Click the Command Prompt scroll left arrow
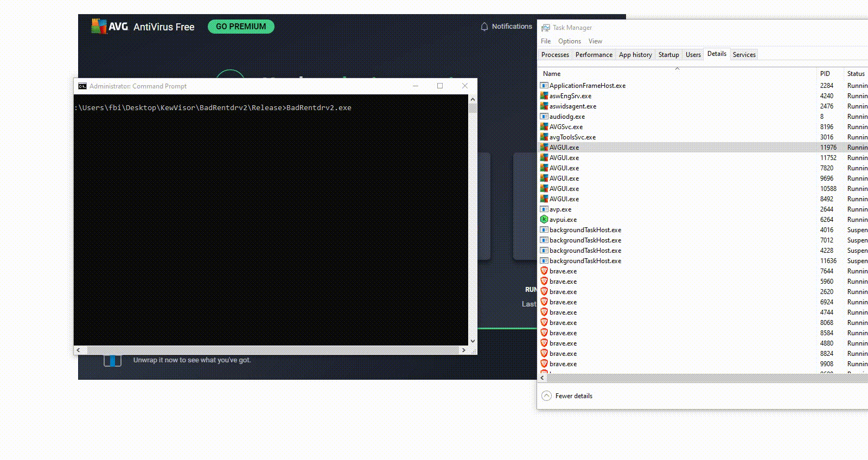Viewport: 868px width, 460px height. tap(79, 350)
